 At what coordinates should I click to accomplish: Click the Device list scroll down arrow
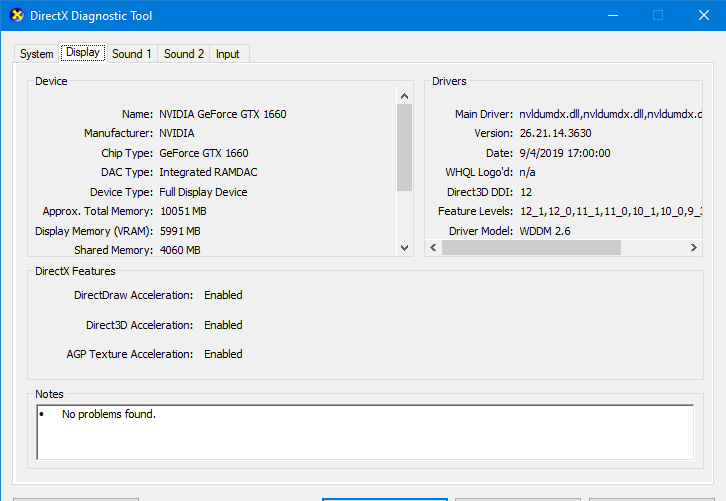pyautogui.click(x=404, y=248)
